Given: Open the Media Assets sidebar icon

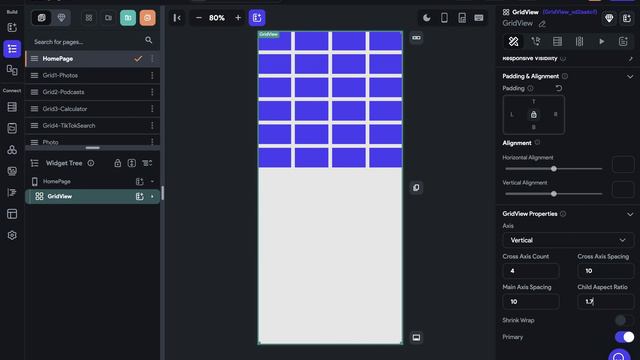Looking at the screenshot, I should (12, 171).
